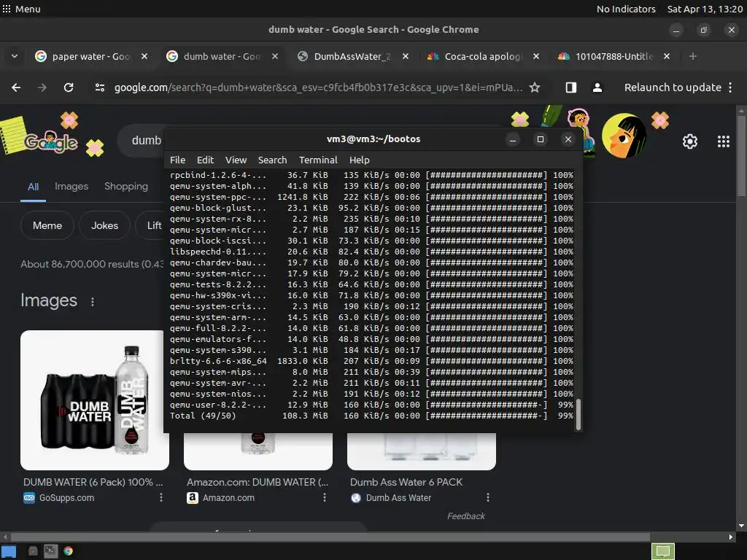Open Chrome side panel icon

coord(570,87)
